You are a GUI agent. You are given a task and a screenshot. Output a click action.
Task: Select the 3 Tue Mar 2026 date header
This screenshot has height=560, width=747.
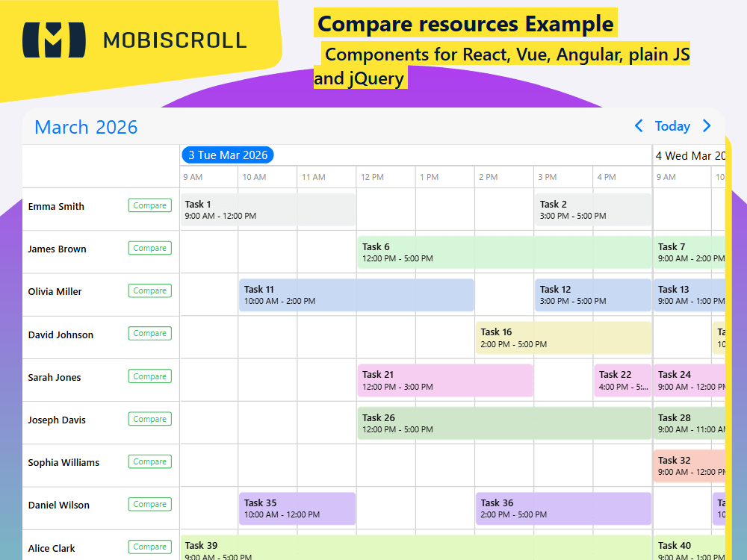(x=227, y=155)
